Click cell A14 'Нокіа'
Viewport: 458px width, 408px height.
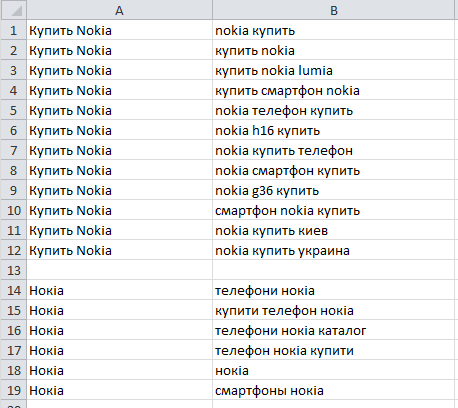[x=119, y=290]
